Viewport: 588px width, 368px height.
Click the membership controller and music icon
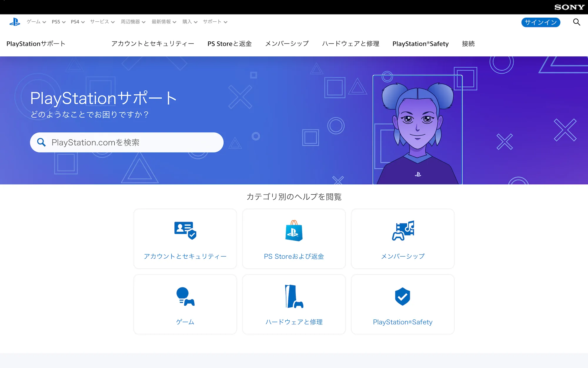click(x=403, y=230)
